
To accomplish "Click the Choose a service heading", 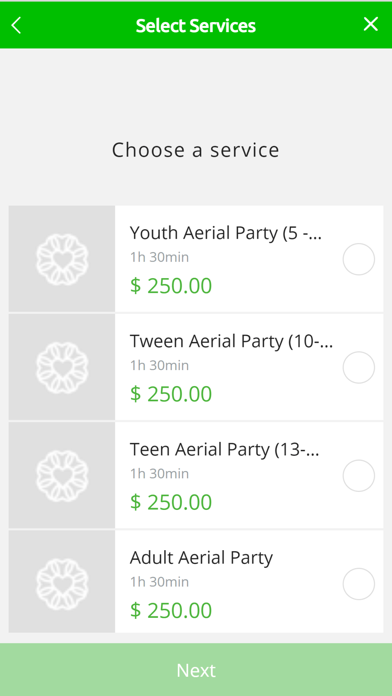I will [195, 150].
